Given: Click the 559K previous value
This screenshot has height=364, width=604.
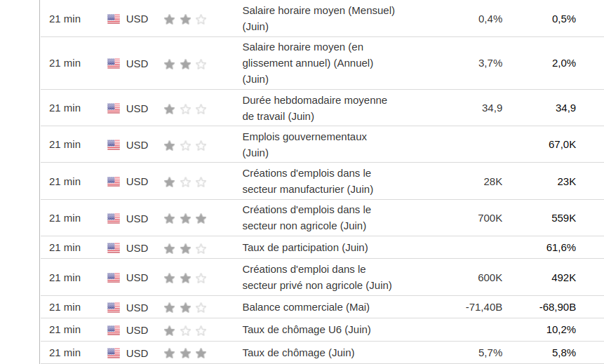Looking at the screenshot, I should point(563,218).
